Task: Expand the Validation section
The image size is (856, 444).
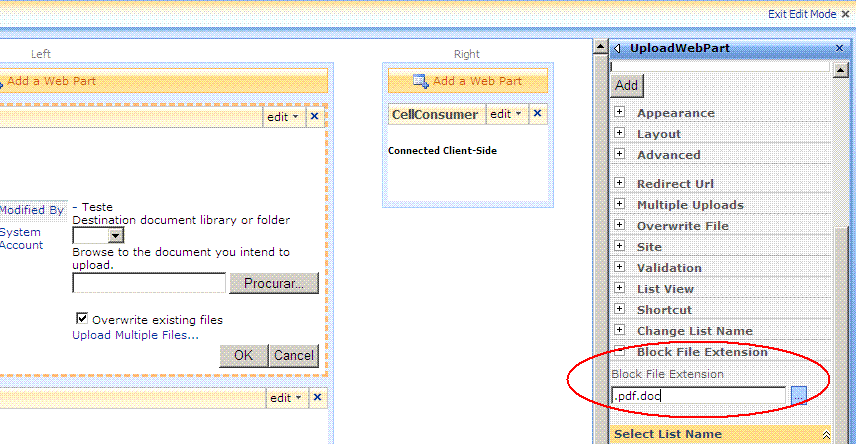Action: [620, 267]
